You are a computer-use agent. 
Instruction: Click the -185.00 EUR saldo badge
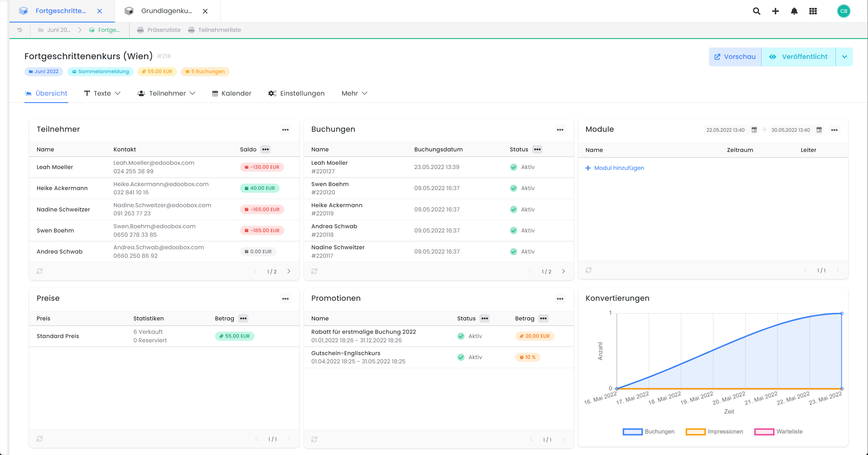(x=262, y=230)
